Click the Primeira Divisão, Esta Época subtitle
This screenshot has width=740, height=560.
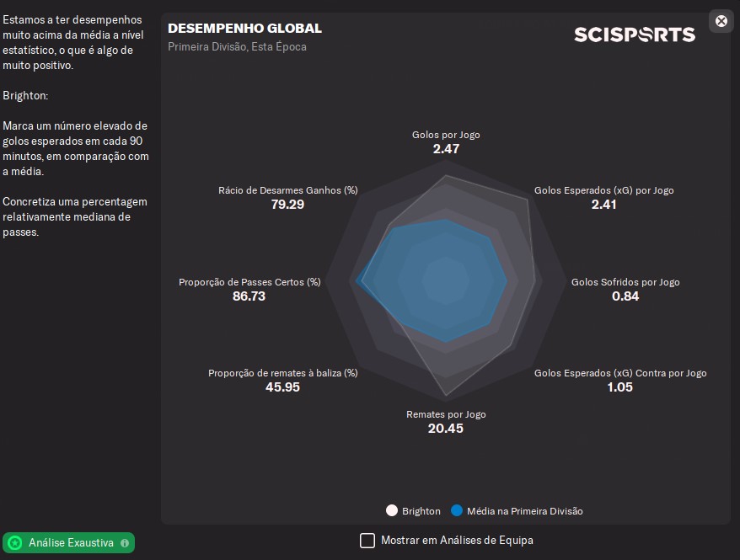tap(237, 46)
